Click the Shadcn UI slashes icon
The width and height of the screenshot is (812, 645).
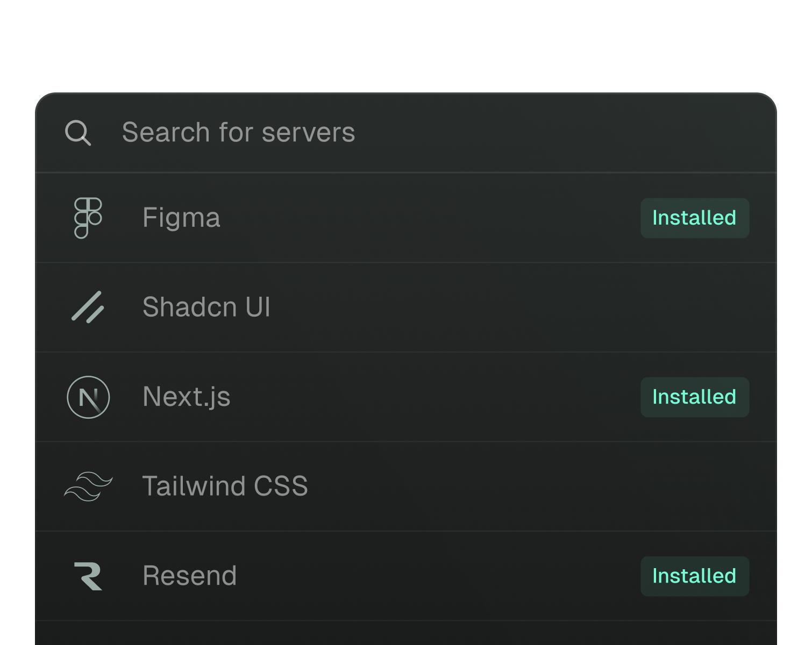point(88,307)
